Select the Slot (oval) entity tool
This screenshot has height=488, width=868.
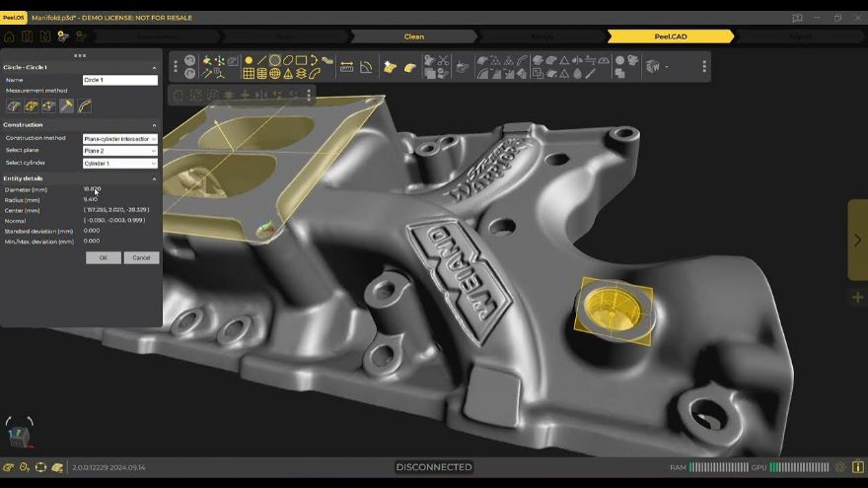coord(288,60)
